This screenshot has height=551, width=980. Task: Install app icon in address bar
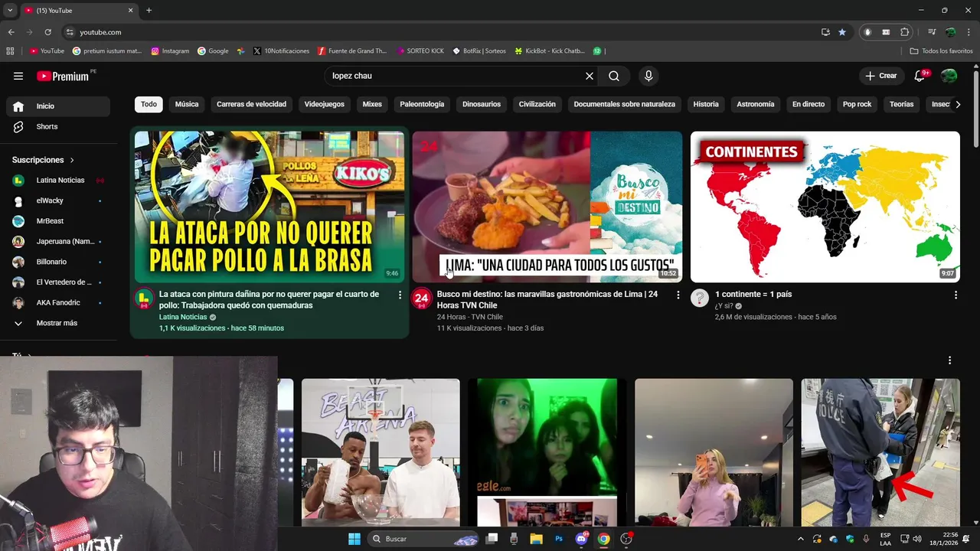pyautogui.click(x=825, y=32)
